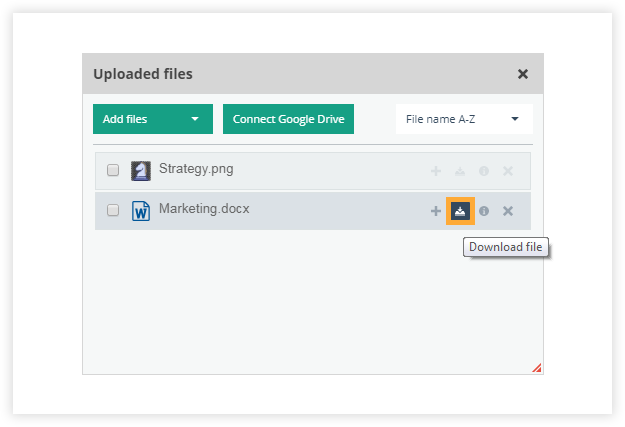
Task: Click the Add files button label
Action: point(125,119)
